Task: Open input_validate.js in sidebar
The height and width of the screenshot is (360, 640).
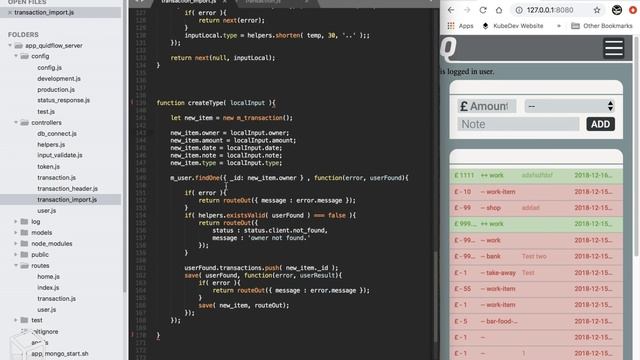Action: click(x=60, y=155)
